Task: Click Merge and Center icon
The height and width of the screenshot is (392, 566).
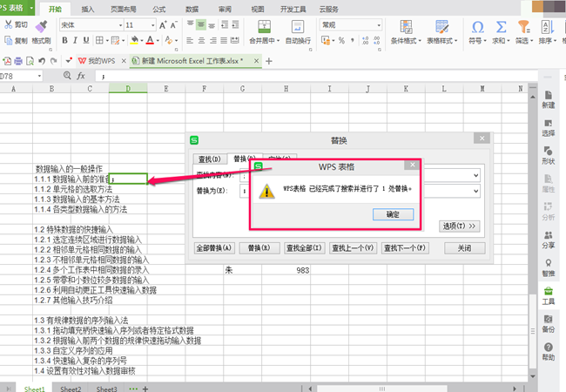Action: click(x=264, y=27)
